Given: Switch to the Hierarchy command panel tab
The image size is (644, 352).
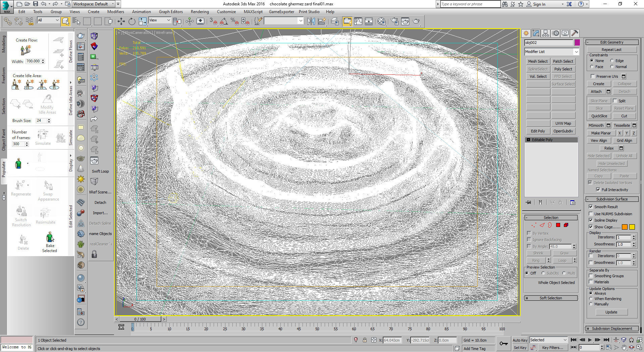Looking at the screenshot, I should click(x=545, y=33).
